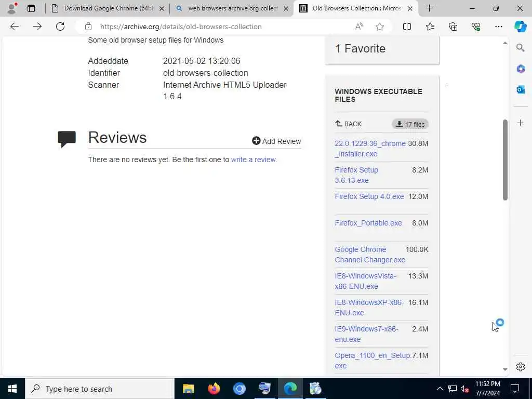Open Collections icon in toolbar
532x399 pixels.
(x=453, y=26)
